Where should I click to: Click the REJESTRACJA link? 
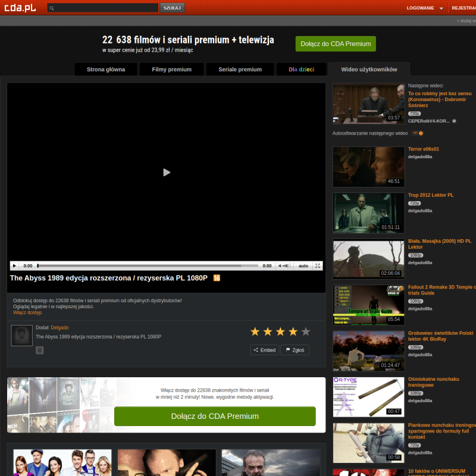coord(464,8)
